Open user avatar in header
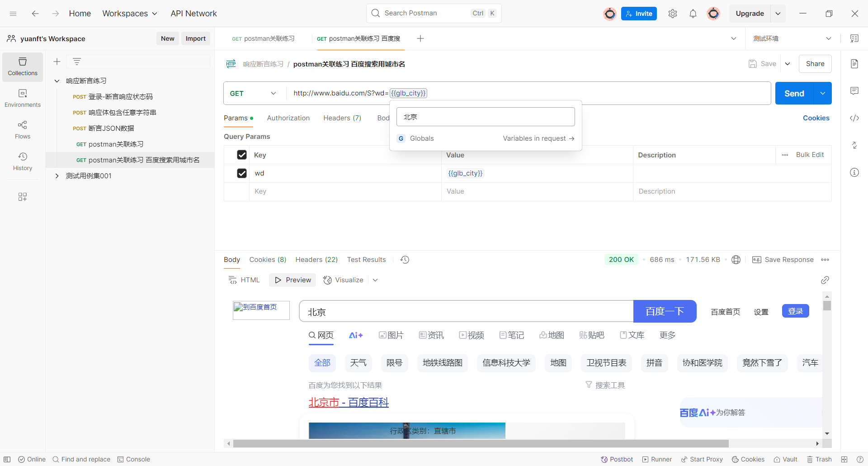This screenshot has height=466, width=868. [713, 14]
